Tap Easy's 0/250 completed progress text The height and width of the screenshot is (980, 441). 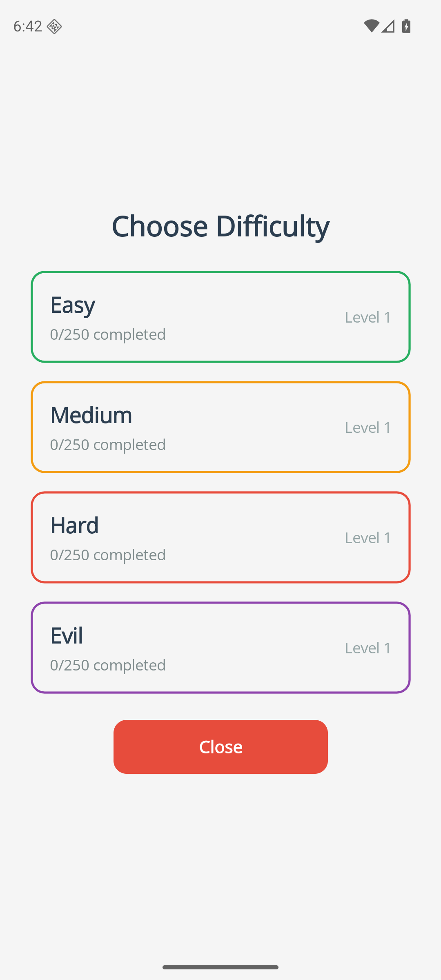pyautogui.click(x=108, y=334)
